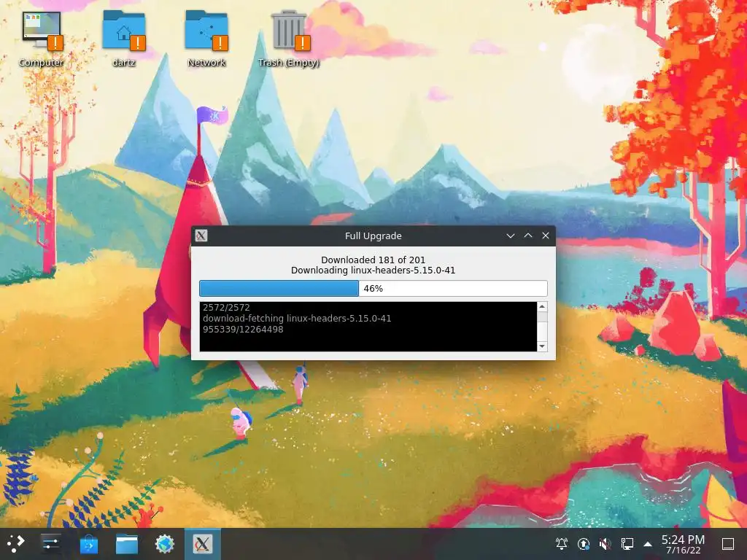Launch the web browser globe icon
This screenshot has height=560, width=747.
pyautogui.click(x=165, y=543)
